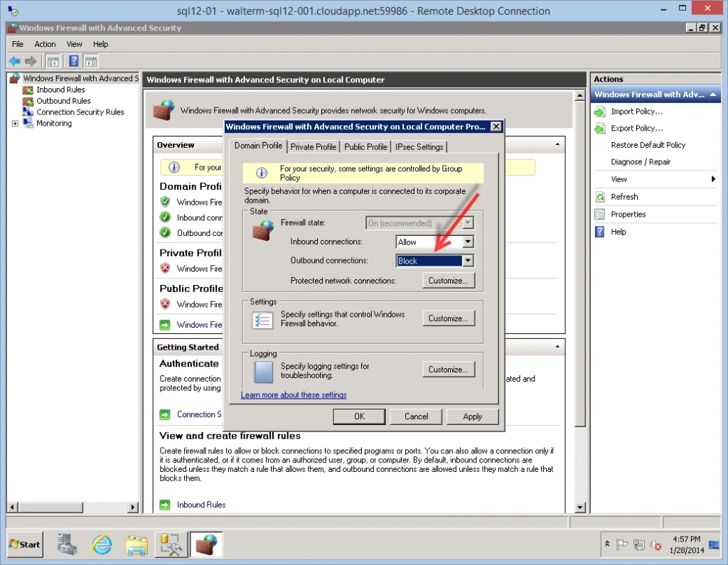Click the Back arrow toolbar icon
728x565 pixels.
click(14, 61)
